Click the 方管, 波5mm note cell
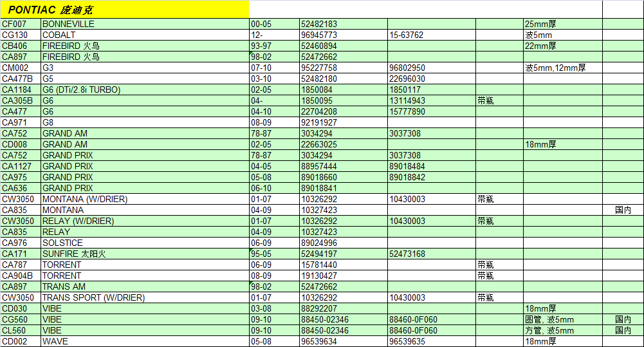 tap(563, 330)
